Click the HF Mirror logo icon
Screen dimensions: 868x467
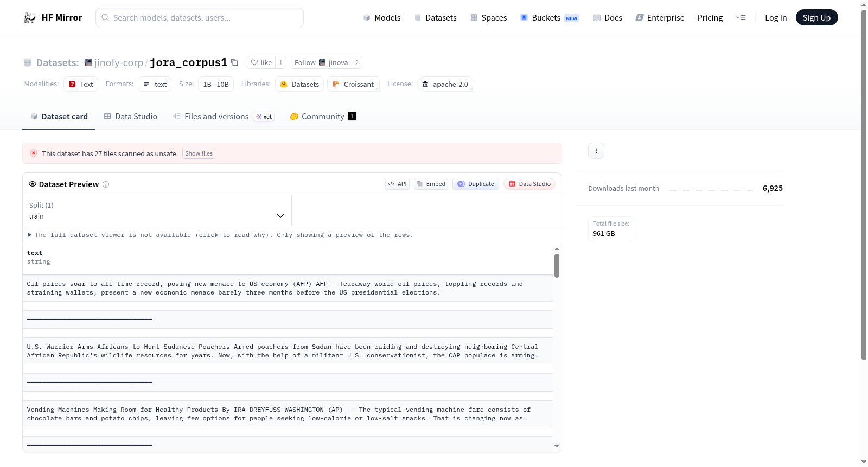[x=30, y=18]
